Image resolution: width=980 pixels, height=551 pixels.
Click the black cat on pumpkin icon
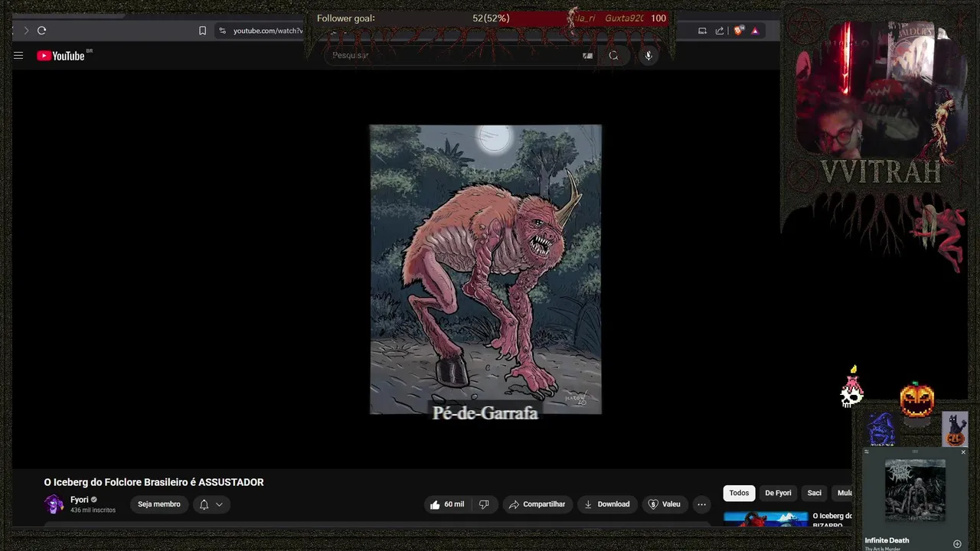tap(955, 429)
